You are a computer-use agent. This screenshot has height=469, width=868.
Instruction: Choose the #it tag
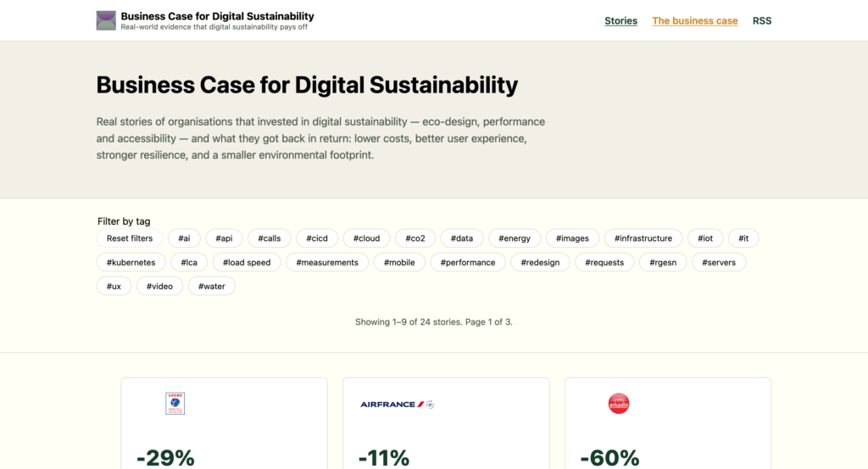click(743, 238)
